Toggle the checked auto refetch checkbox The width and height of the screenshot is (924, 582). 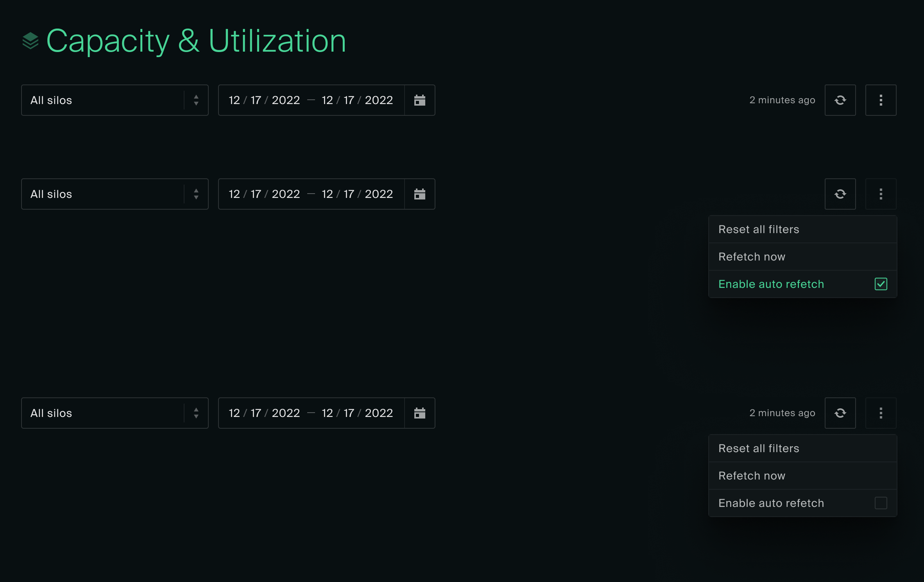881,284
